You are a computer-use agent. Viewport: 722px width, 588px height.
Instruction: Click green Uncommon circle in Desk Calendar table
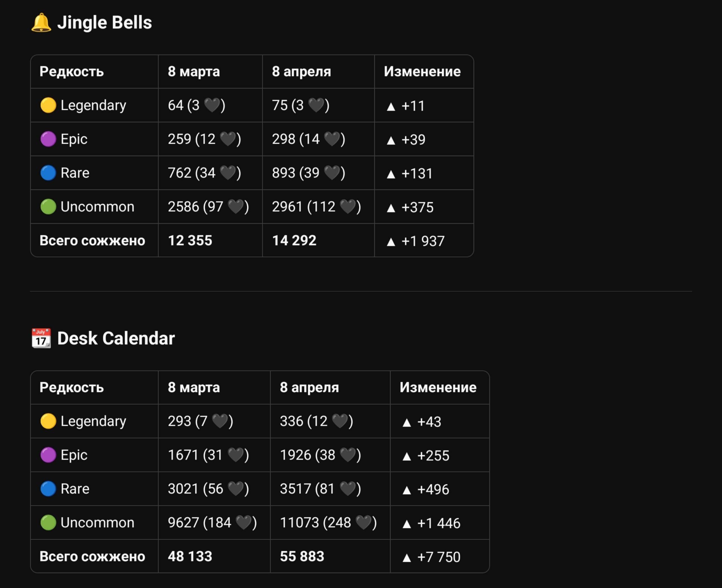point(48,522)
